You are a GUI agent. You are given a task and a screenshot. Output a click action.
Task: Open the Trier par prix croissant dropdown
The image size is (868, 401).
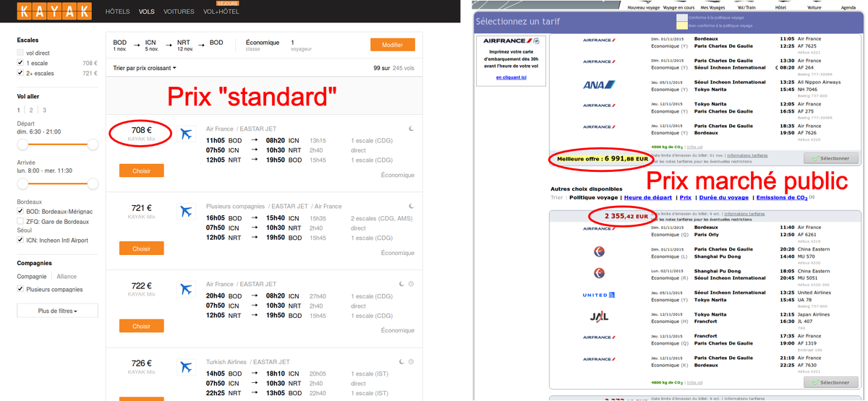[x=145, y=68]
